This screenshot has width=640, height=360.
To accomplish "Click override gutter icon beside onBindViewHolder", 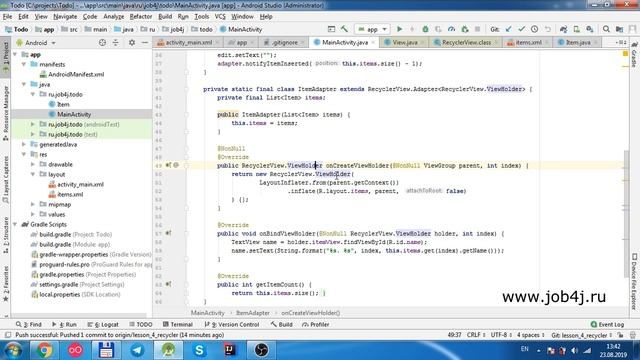I will 168,233.
